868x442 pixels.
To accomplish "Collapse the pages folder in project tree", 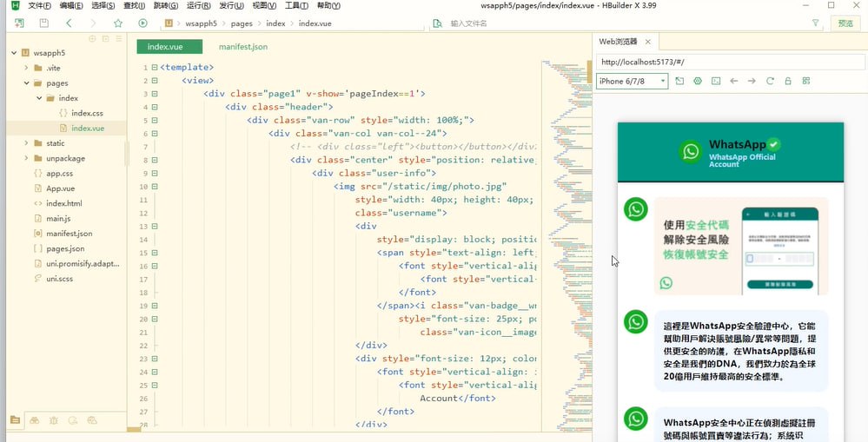I will (x=26, y=83).
